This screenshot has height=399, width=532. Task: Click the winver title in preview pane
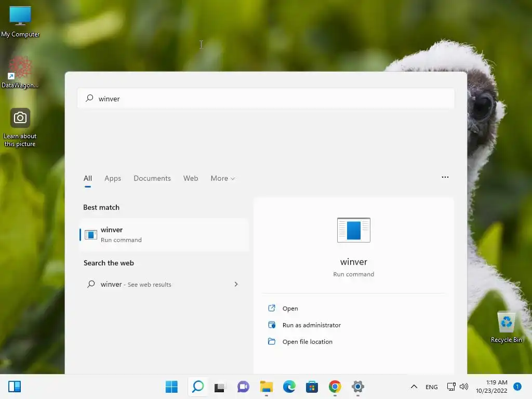click(x=353, y=262)
